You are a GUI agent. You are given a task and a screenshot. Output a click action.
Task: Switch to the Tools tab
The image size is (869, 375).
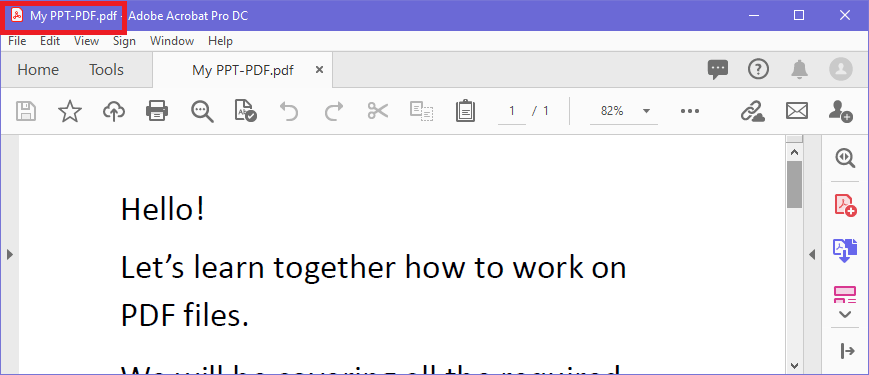tap(106, 70)
